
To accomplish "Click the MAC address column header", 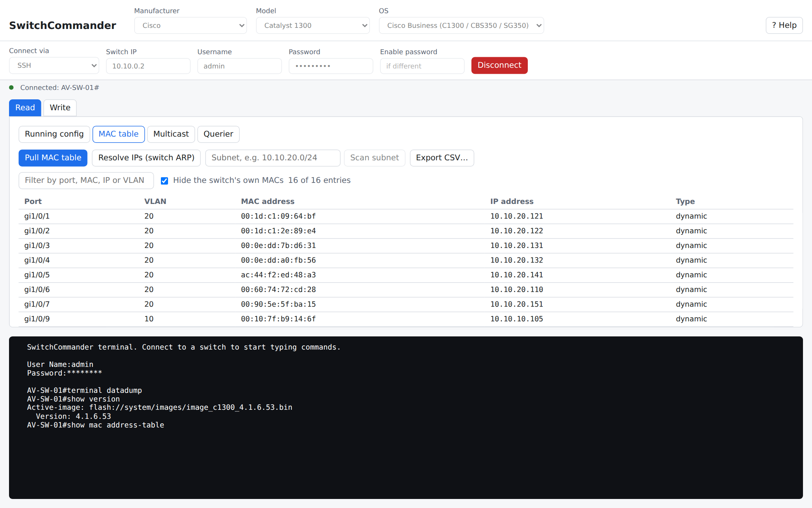I will click(x=268, y=201).
